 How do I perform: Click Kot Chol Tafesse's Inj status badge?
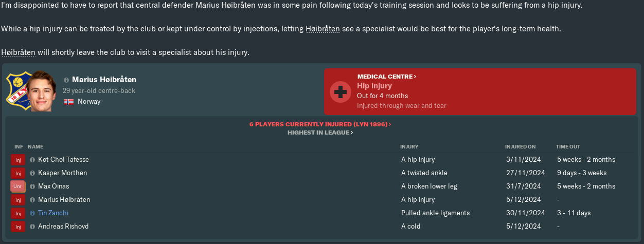pos(18,160)
